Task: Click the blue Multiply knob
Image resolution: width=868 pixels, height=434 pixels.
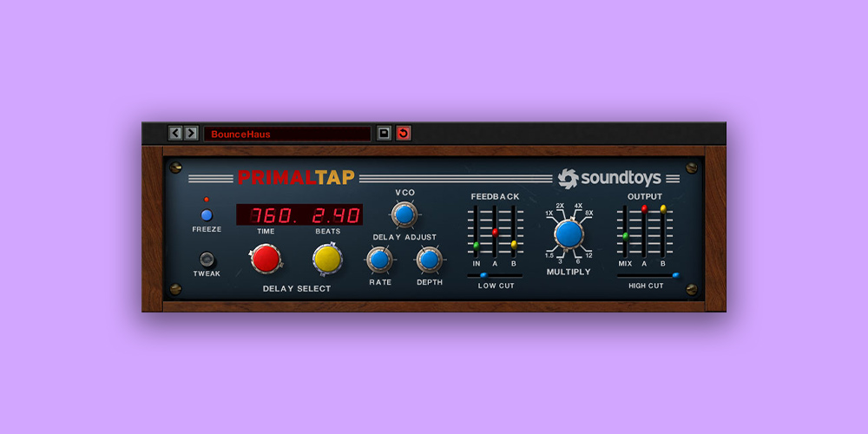Action: coord(569,233)
